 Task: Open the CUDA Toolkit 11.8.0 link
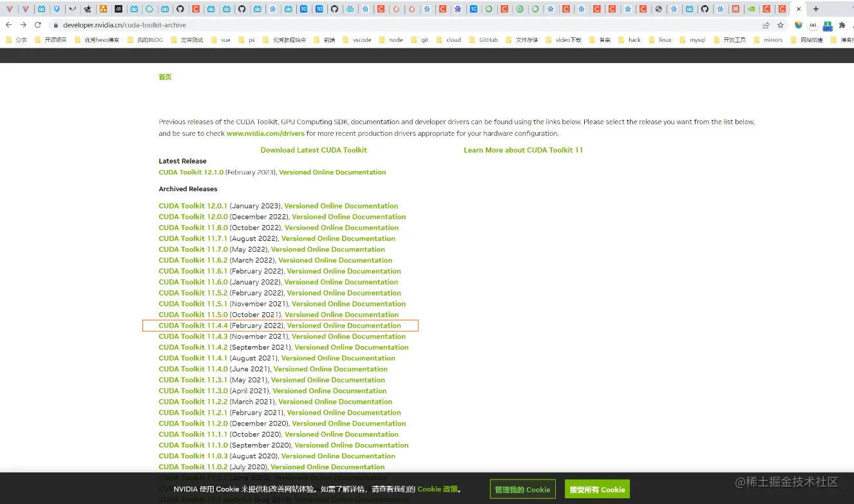coord(193,228)
